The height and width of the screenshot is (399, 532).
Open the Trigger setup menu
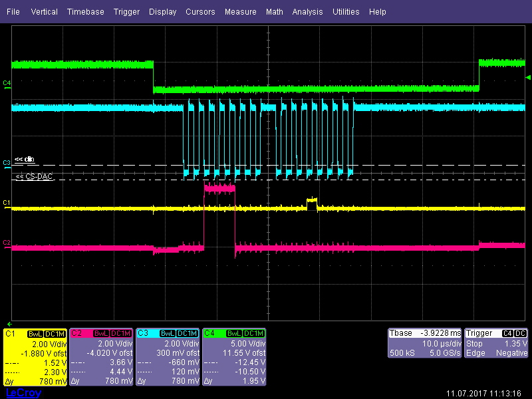pyautogui.click(x=126, y=11)
